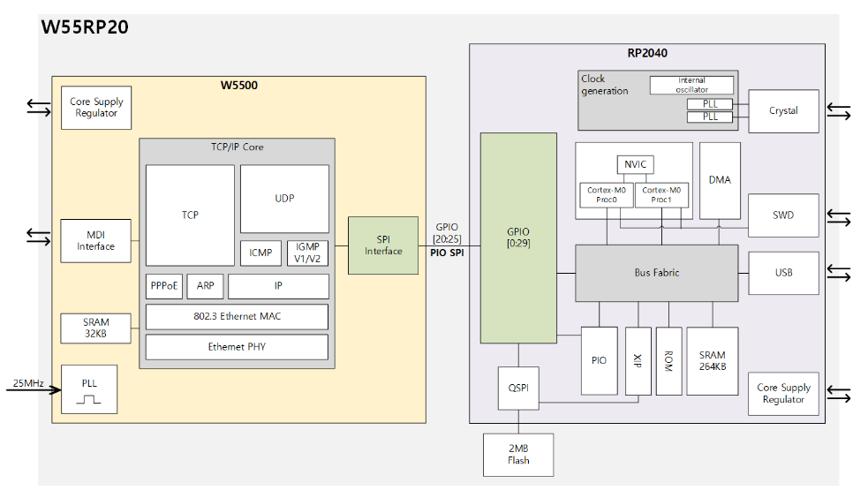Click the TCP/IP Core heading

237,147
